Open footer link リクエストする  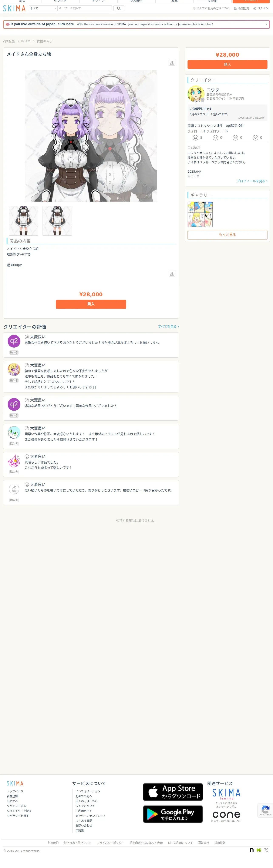coord(17,806)
